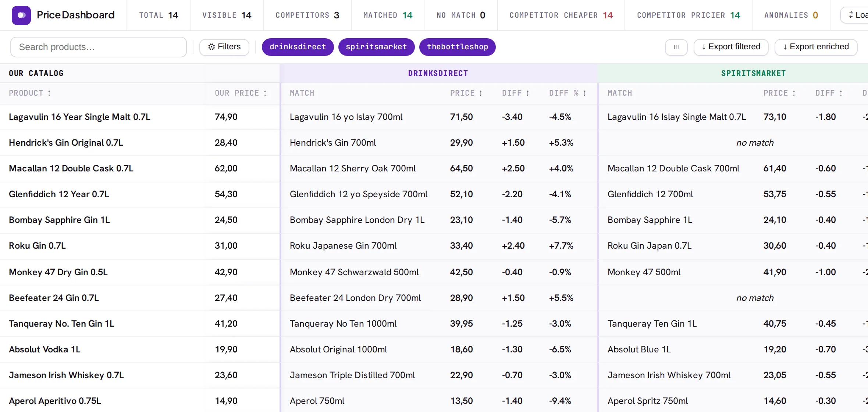Click the DRINKSDIRECT group header
This screenshot has width=868, height=412.
pyautogui.click(x=438, y=73)
